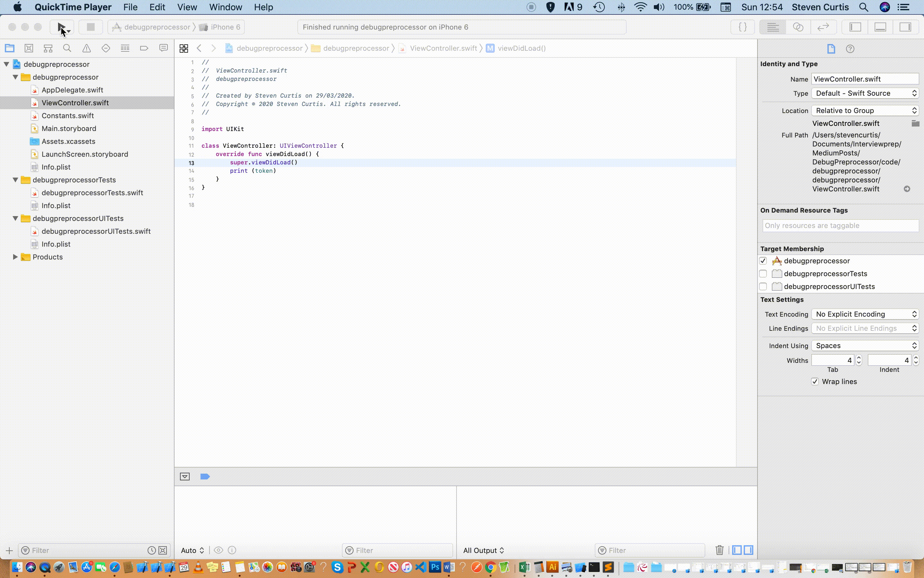The width and height of the screenshot is (924, 578).
Task: Click the Stop button in the toolbar
Action: [90, 27]
